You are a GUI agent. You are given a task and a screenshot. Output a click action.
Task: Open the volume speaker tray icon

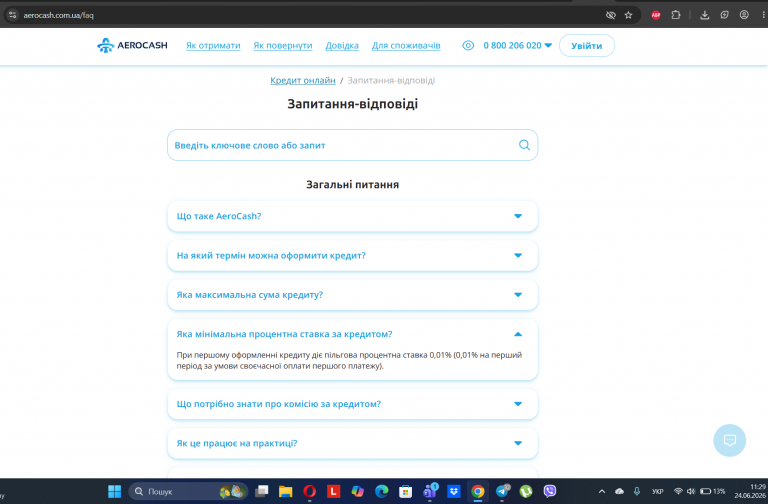click(x=691, y=491)
